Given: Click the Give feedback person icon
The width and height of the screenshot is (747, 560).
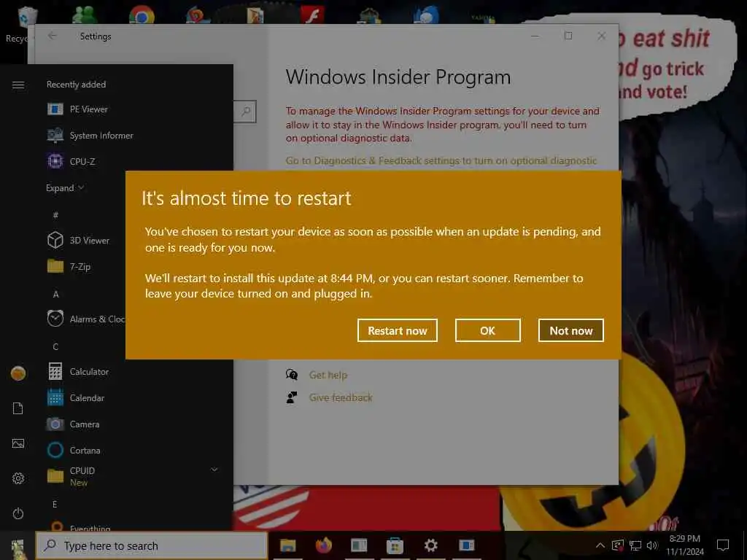Looking at the screenshot, I should point(292,397).
